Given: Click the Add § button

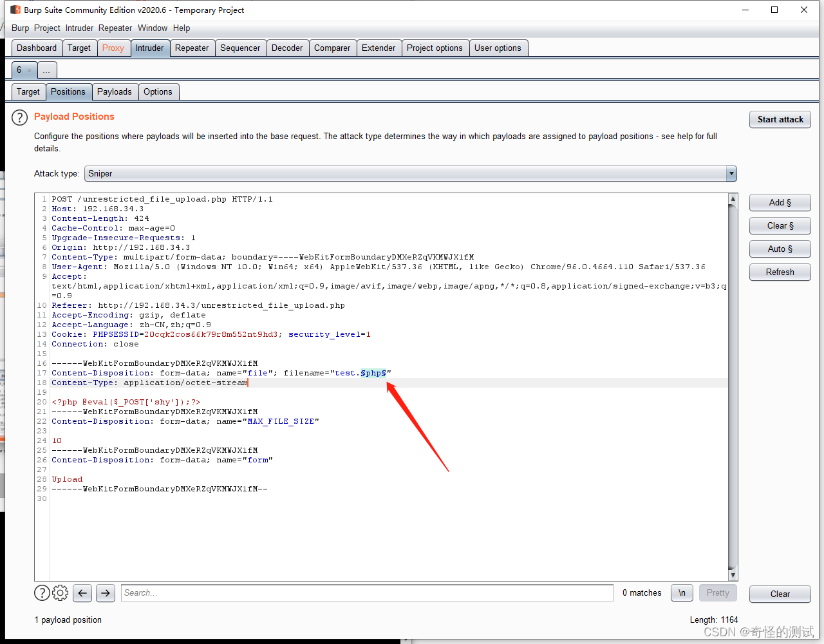Looking at the screenshot, I should tap(780, 203).
